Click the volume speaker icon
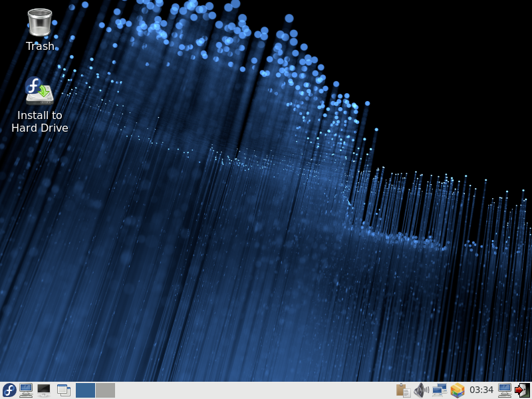Image resolution: width=532 pixels, height=399 pixels. [x=421, y=390]
